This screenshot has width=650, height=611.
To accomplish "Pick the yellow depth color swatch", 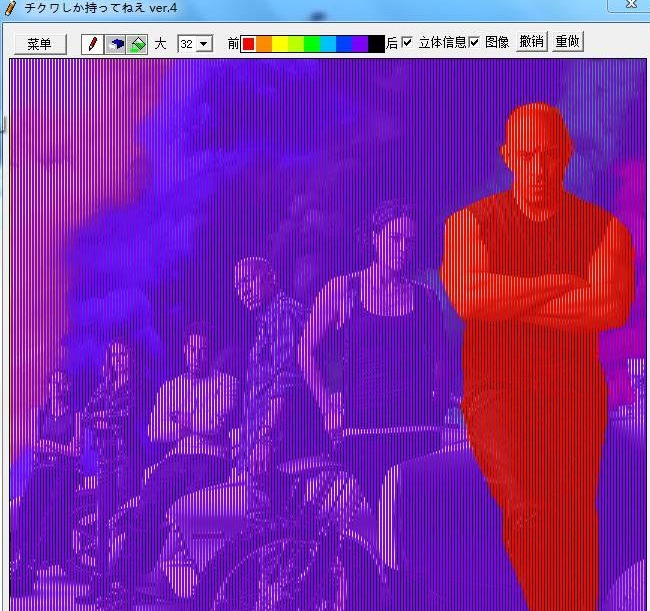I will (280, 44).
